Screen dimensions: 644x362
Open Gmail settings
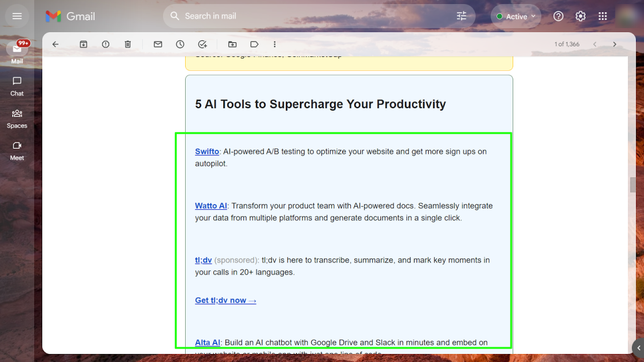580,16
